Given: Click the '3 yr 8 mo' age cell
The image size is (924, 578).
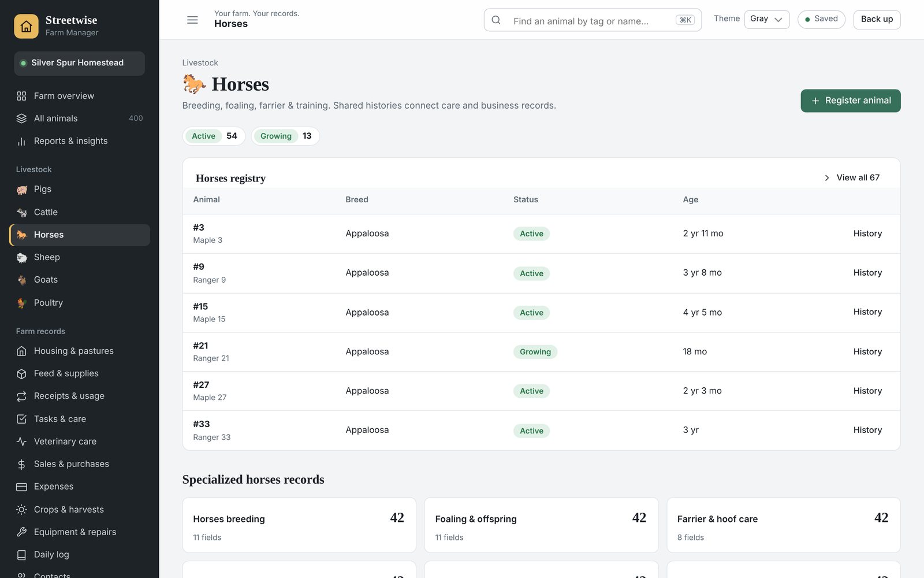Looking at the screenshot, I should point(702,273).
